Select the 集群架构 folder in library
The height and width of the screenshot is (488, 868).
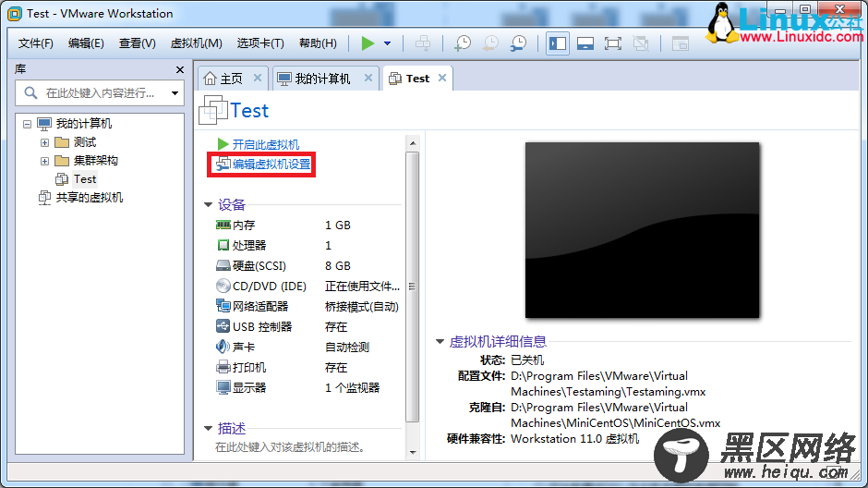(95, 161)
